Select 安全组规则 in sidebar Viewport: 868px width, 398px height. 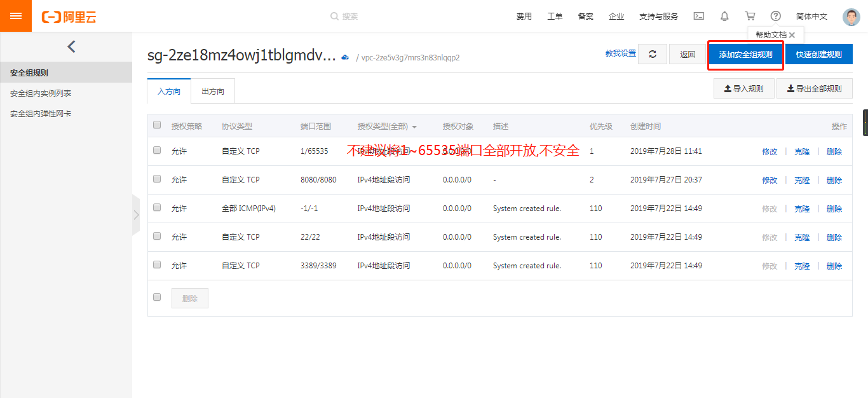coord(66,72)
